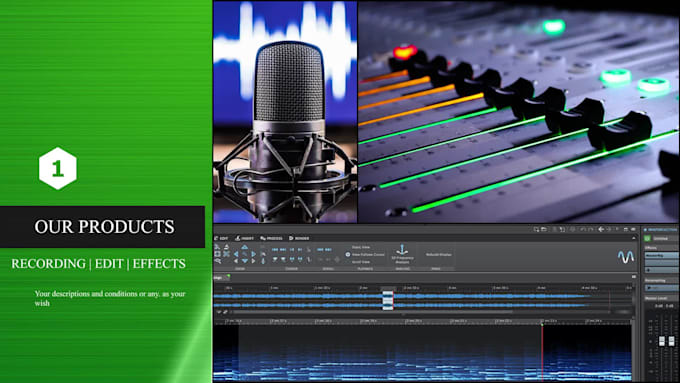680x383 pixels.
Task: Click the large blue right zoom arrow
Action: [x=254, y=254]
